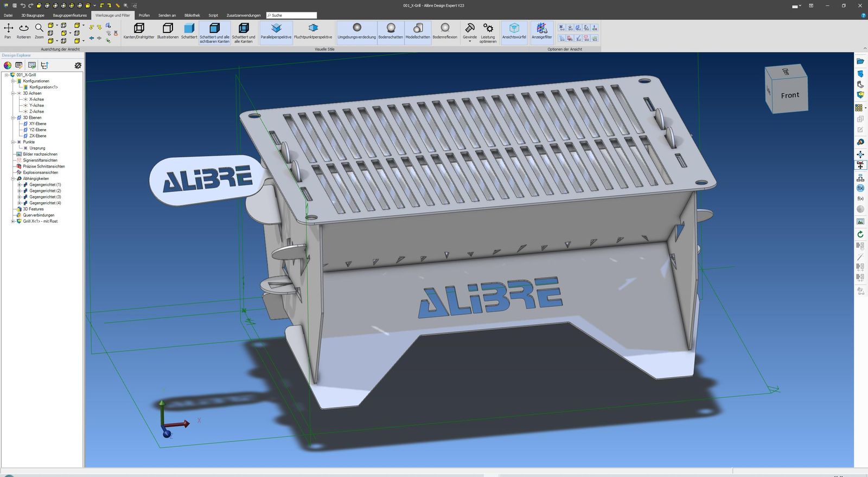
Task: Toggle the Ansichtswürfel view cube
Action: [x=514, y=31]
